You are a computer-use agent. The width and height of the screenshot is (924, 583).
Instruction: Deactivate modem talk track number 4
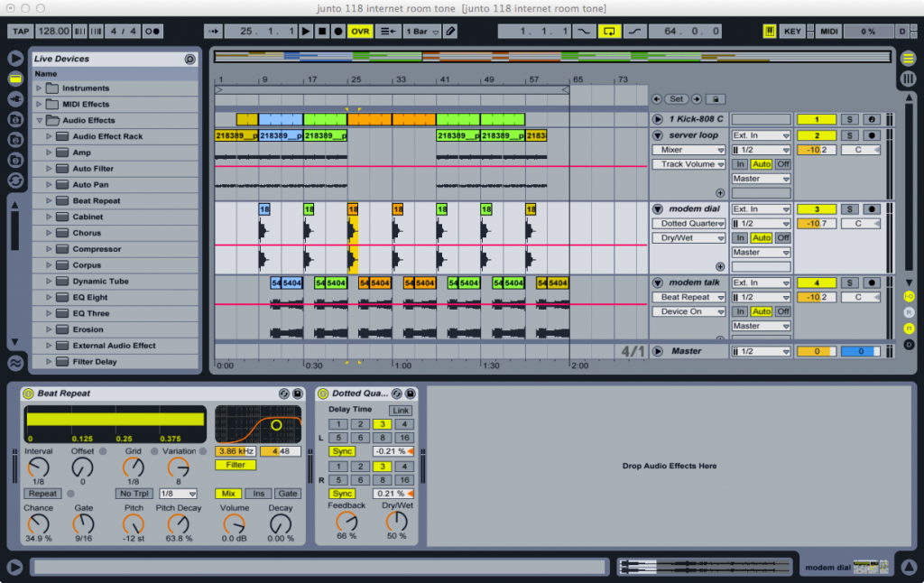click(x=816, y=283)
